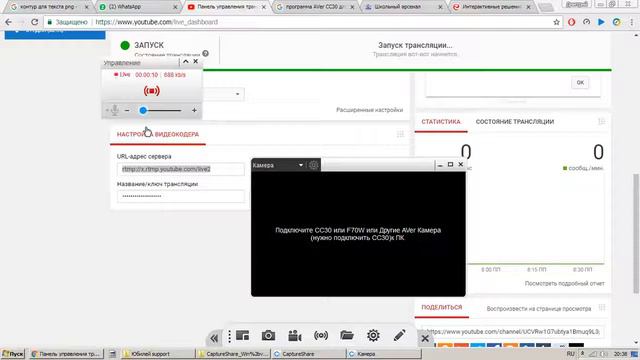The image size is (640, 360).
Task: Go back in the browser
Action: click(9, 22)
